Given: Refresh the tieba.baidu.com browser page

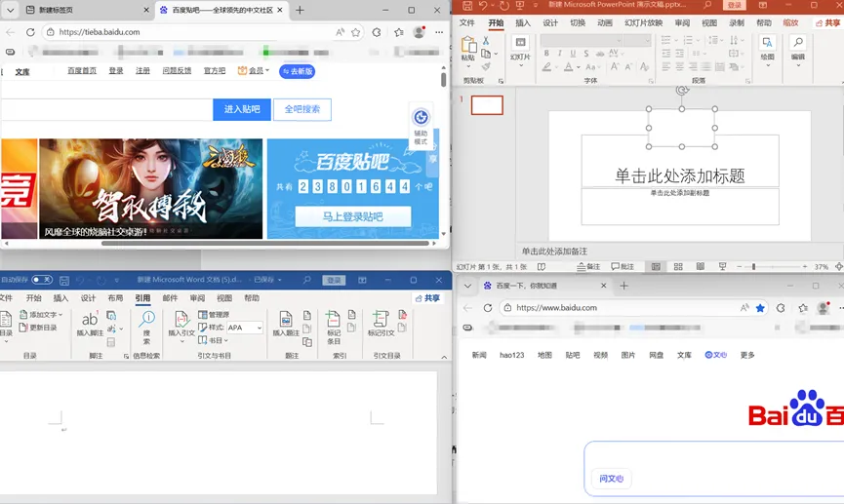Looking at the screenshot, I should [30, 32].
